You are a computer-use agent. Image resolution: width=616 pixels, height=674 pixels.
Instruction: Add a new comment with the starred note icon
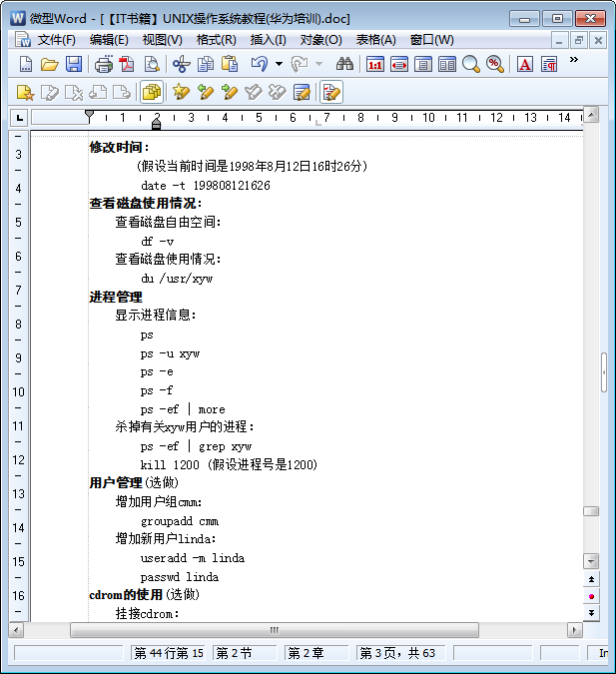tap(25, 92)
